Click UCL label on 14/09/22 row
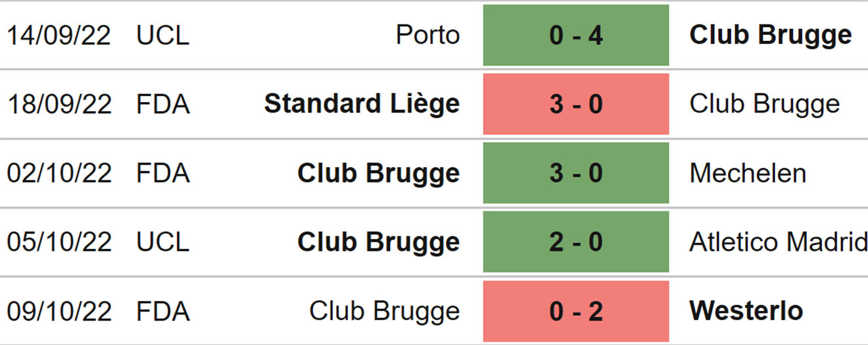Image resolution: width=868 pixels, height=345 pixels. pos(162,36)
